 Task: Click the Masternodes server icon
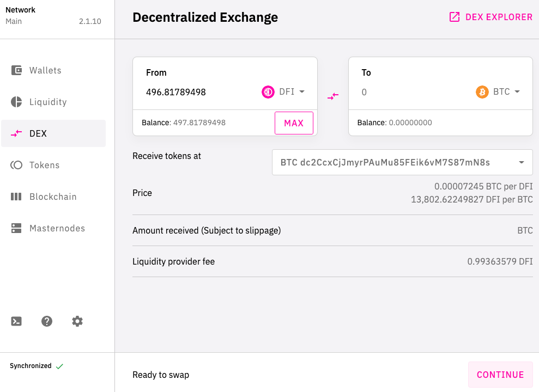(16, 228)
